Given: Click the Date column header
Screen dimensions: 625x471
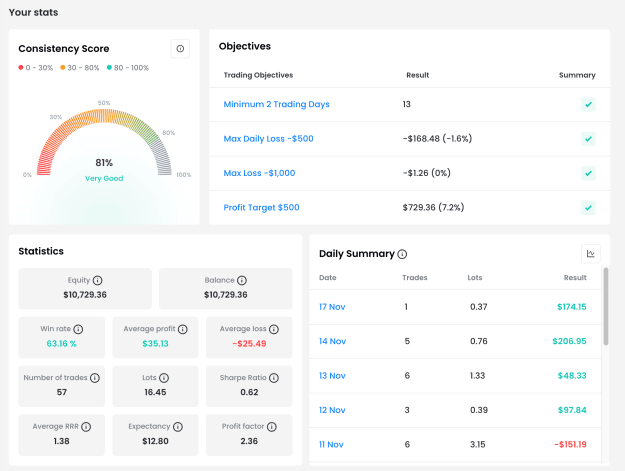Looking at the screenshot, I should (x=328, y=278).
